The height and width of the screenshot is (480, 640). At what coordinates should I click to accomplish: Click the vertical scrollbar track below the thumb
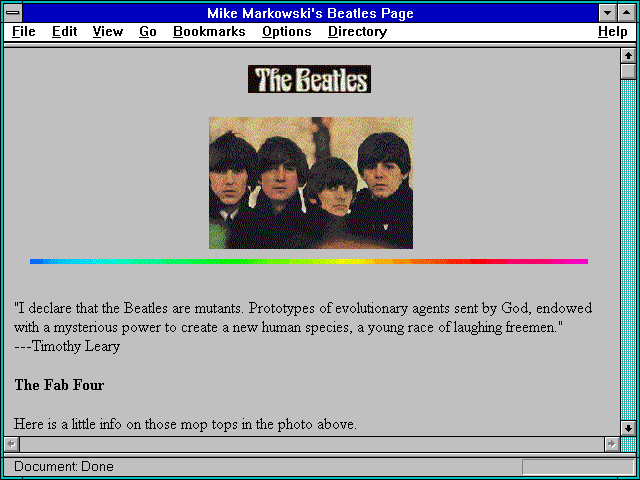tap(628, 250)
